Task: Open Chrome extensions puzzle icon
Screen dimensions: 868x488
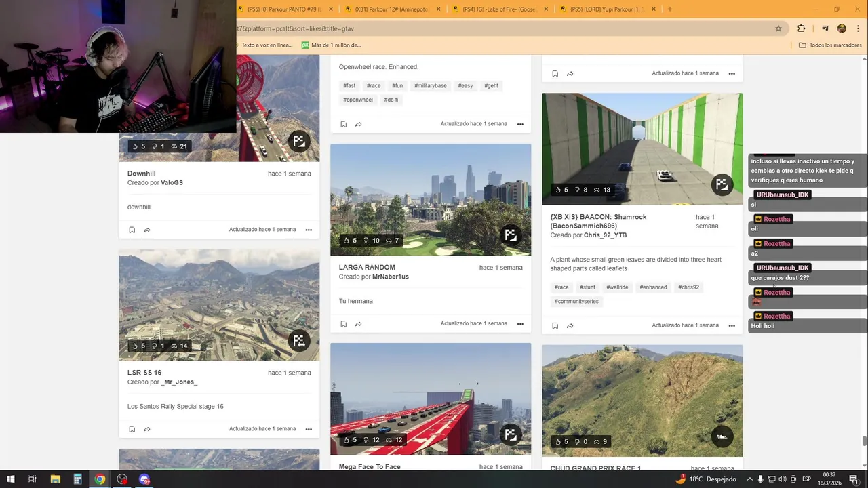Action: pos(802,28)
